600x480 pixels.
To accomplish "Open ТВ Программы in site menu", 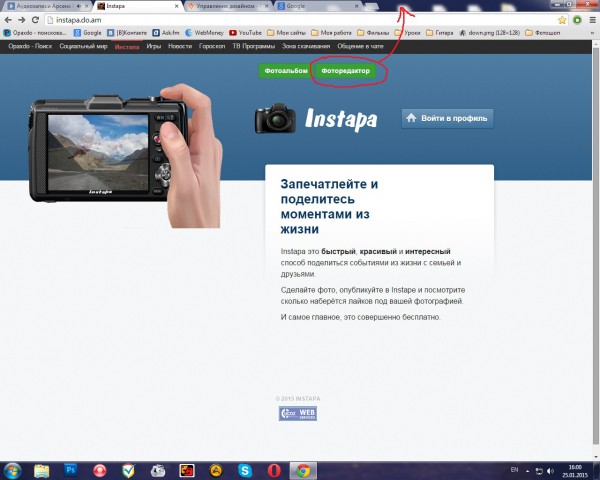I will [253, 46].
